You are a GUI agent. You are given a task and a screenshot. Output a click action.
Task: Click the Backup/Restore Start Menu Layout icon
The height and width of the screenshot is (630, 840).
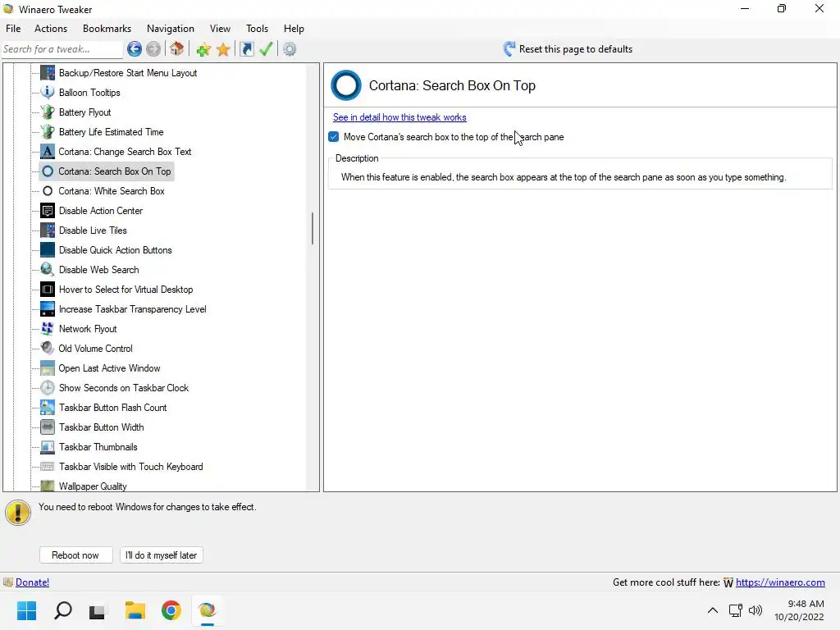pyautogui.click(x=48, y=73)
